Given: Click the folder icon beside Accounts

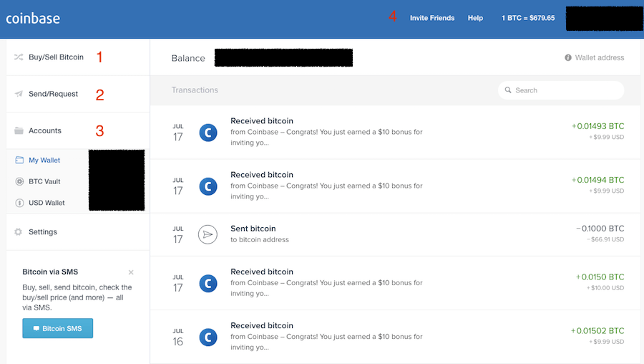Looking at the screenshot, I should pos(19,131).
